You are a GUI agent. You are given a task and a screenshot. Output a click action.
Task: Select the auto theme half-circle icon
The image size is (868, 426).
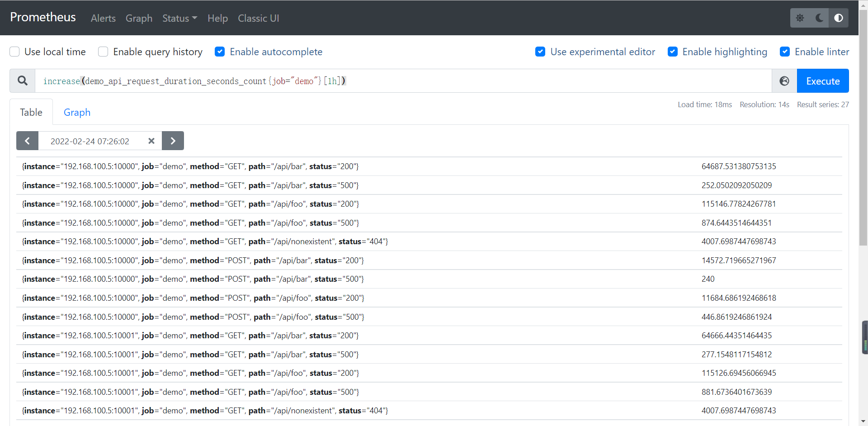click(839, 18)
